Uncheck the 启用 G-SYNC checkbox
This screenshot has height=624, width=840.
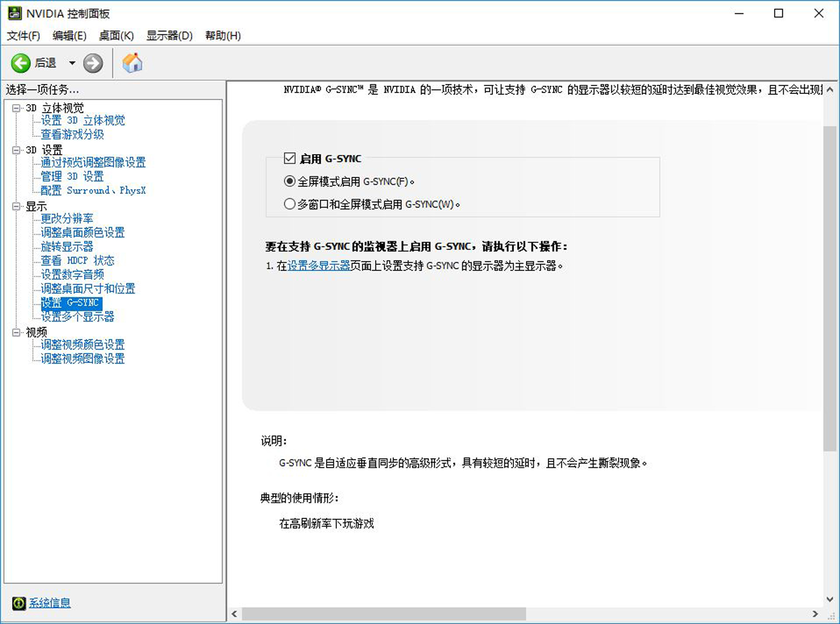tap(290, 158)
